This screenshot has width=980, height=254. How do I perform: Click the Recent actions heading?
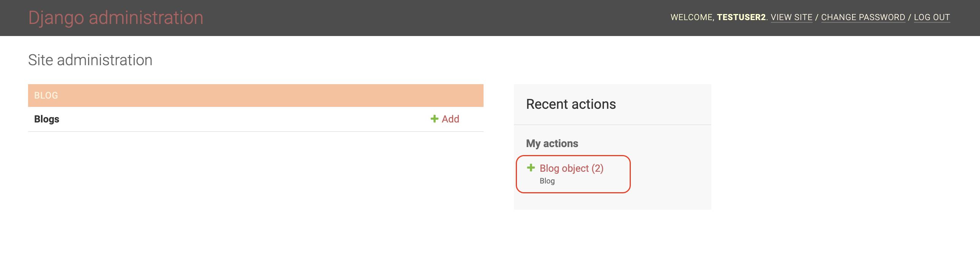pyautogui.click(x=570, y=104)
